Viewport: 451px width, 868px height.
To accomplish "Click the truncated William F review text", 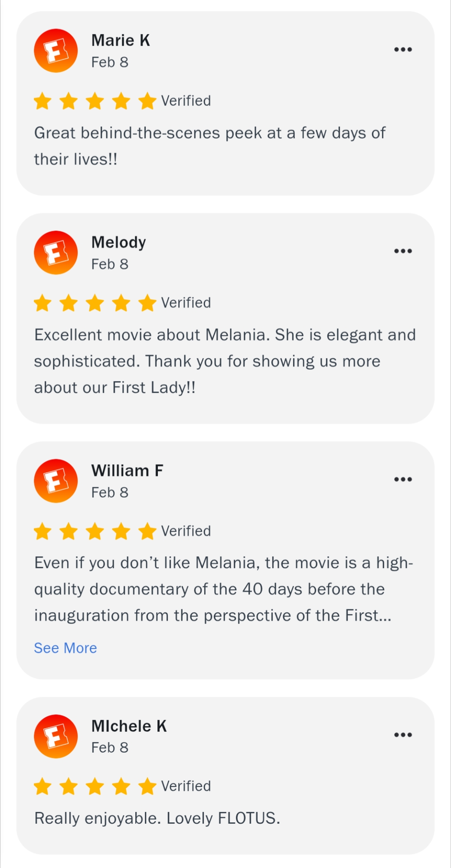I will 223,589.
